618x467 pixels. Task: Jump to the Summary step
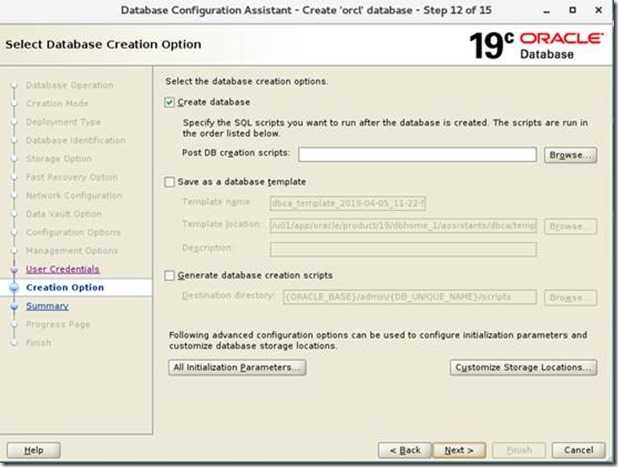[x=47, y=306]
